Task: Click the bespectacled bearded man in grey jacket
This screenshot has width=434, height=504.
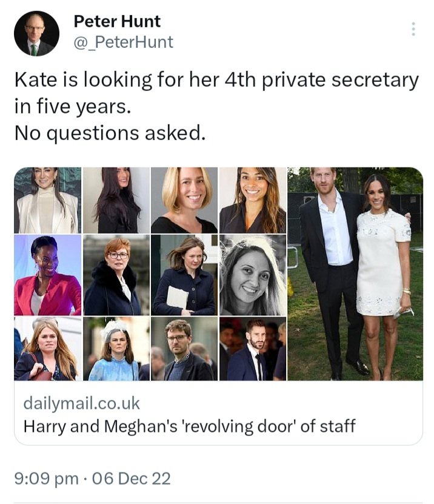Action: click(x=184, y=349)
